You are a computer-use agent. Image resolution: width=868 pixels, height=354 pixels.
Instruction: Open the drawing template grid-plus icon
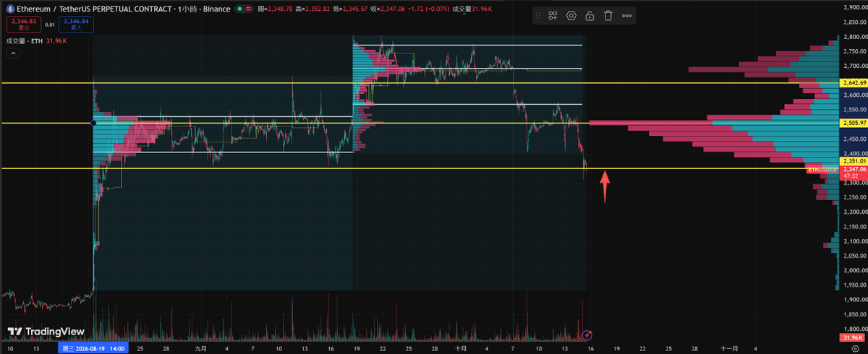coord(553,16)
